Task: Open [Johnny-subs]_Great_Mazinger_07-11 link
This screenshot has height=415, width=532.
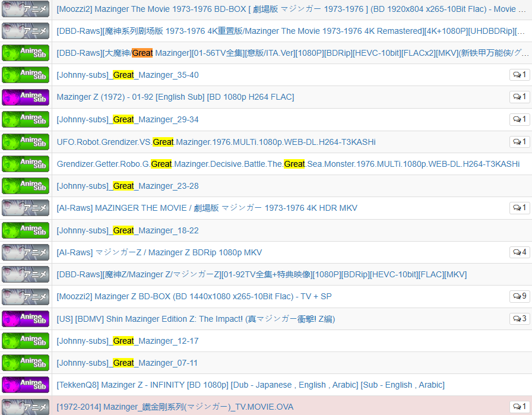Action: [127, 363]
